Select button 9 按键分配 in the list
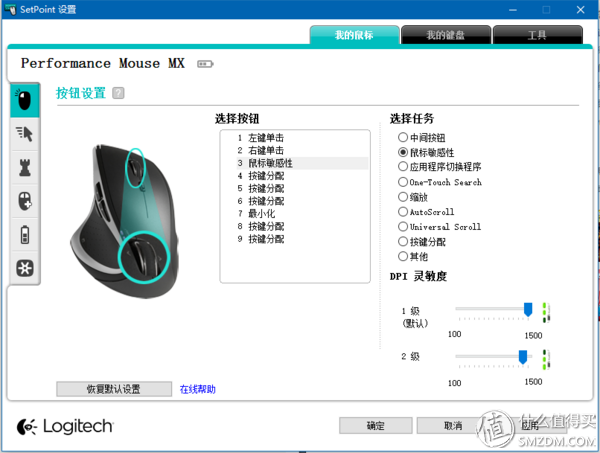The width and height of the screenshot is (600, 453). pyautogui.click(x=302, y=239)
